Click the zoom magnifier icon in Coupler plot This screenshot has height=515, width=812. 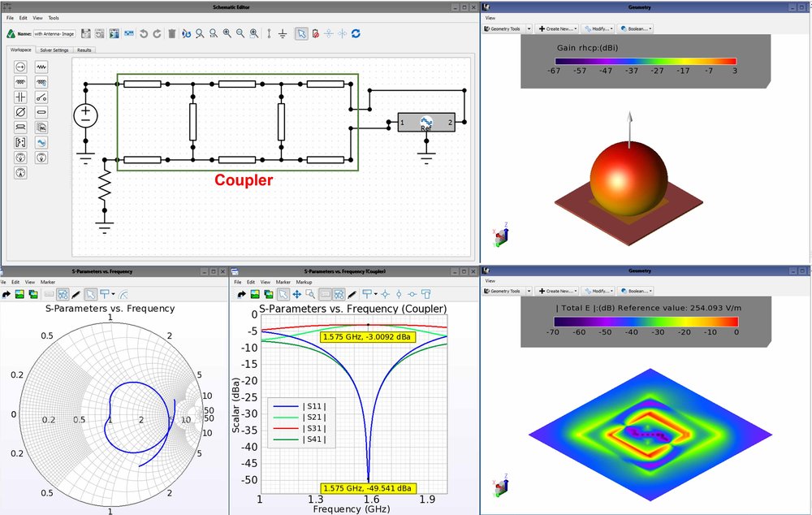coord(310,294)
